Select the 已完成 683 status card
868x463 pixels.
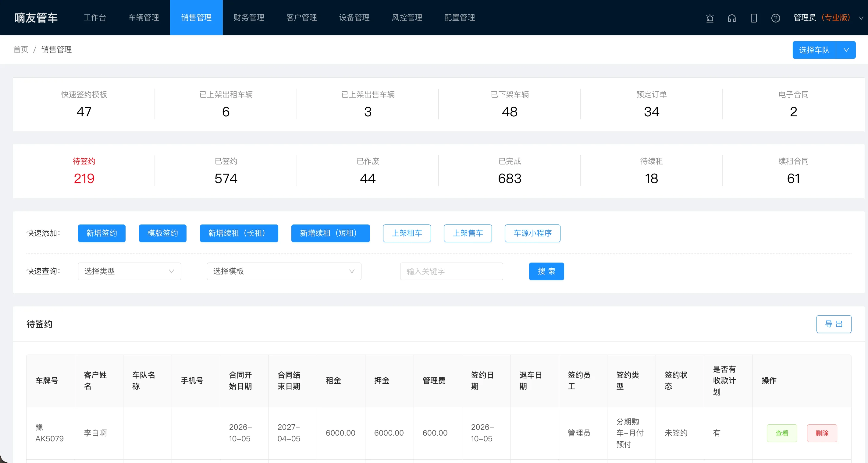point(510,171)
